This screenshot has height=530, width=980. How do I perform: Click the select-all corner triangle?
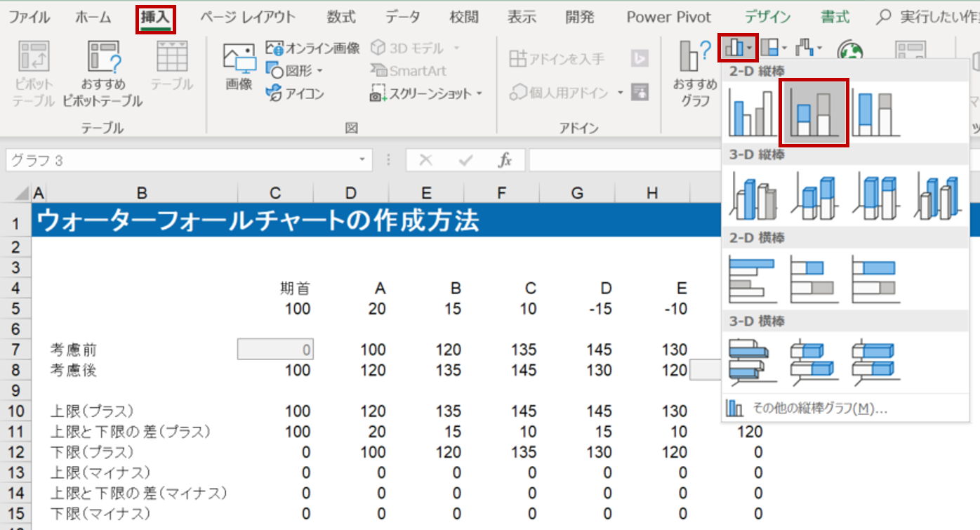(x=21, y=193)
